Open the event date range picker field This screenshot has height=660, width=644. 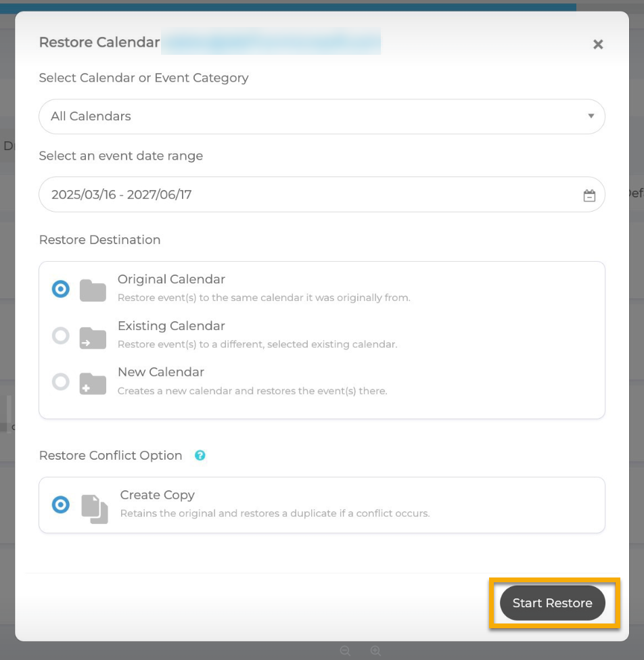click(x=311, y=195)
